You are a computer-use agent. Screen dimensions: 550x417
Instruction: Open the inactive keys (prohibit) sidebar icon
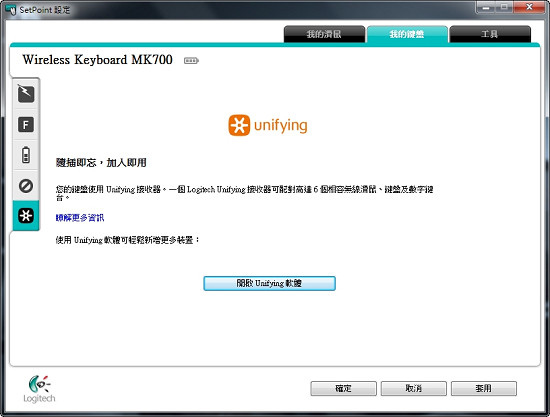point(26,186)
